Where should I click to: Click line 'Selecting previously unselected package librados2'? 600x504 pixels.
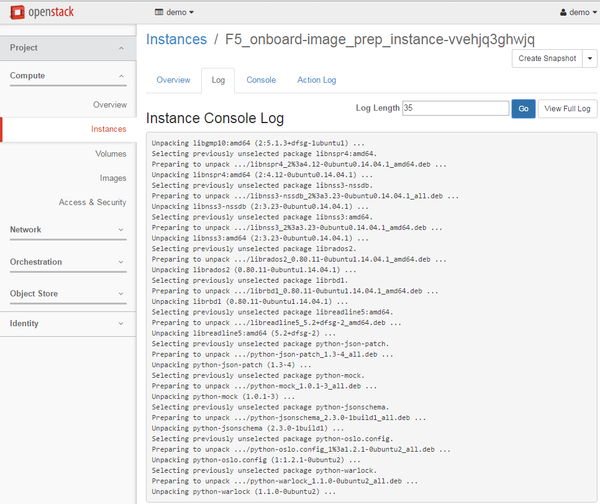coord(254,249)
